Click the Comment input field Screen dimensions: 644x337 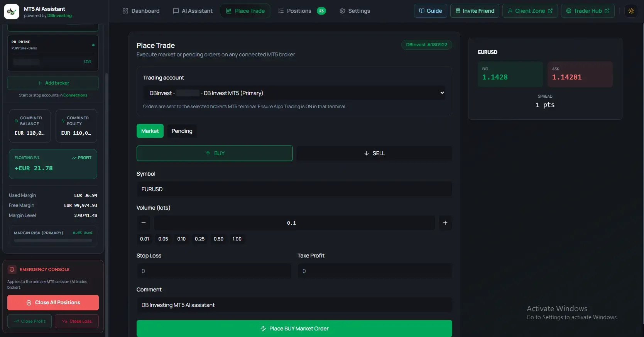294,305
